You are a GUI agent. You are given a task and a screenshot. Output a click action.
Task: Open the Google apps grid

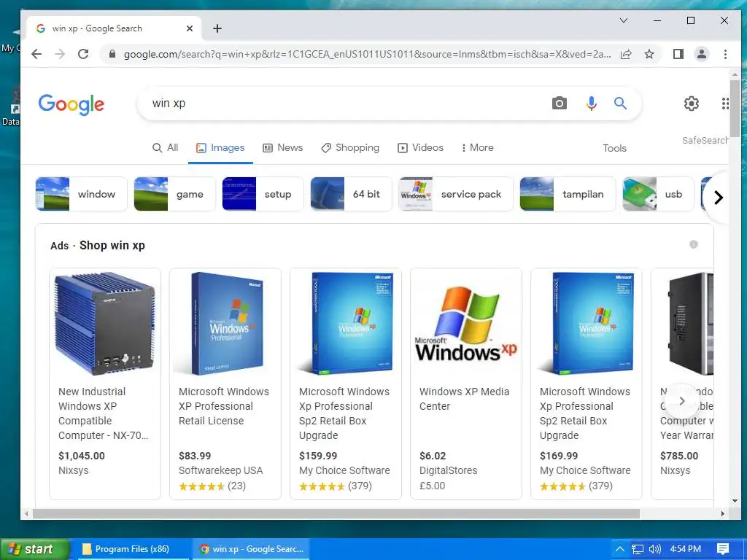(x=725, y=104)
